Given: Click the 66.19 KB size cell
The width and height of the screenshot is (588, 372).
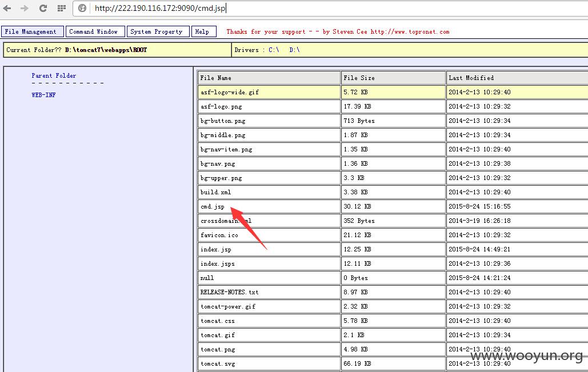Looking at the screenshot, I should tap(393, 363).
